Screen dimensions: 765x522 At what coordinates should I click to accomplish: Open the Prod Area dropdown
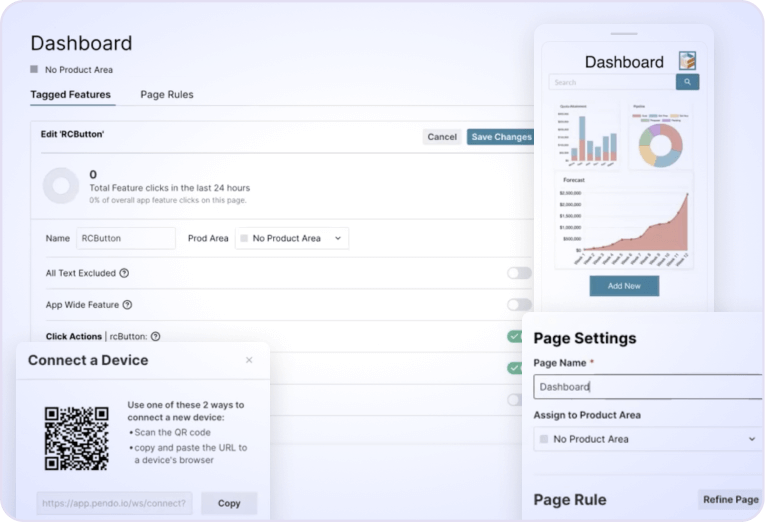coord(292,239)
